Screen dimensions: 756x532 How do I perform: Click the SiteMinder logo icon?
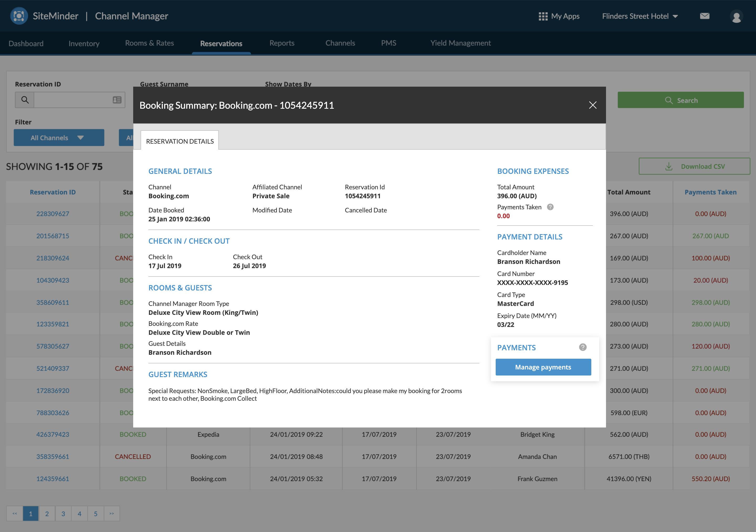click(x=19, y=16)
